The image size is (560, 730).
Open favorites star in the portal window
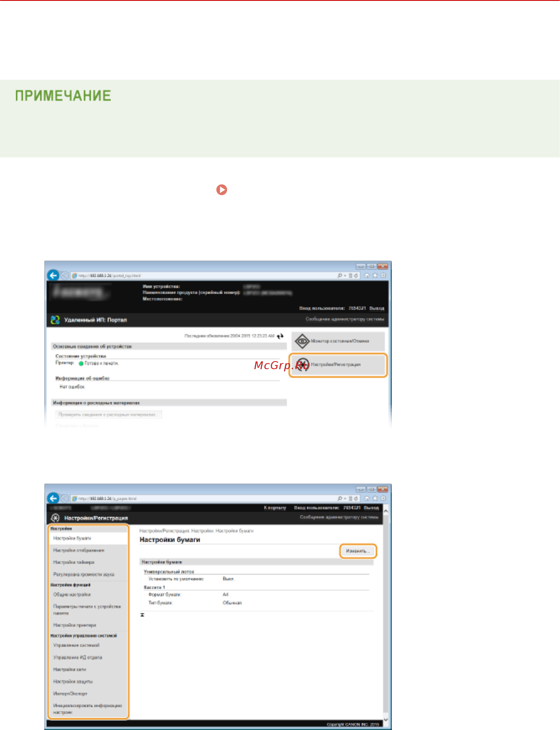pyautogui.click(x=375, y=275)
